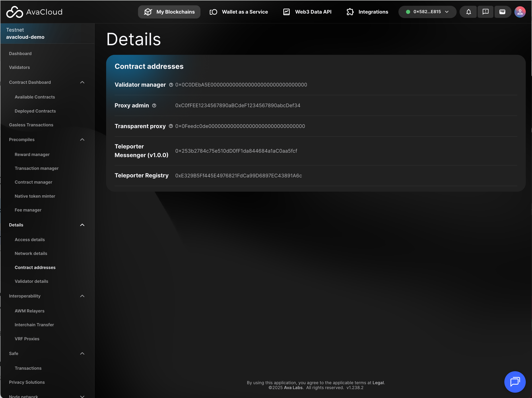This screenshot has height=398, width=532.
Task: Click the AvaCloud logo icon
Action: click(14, 12)
